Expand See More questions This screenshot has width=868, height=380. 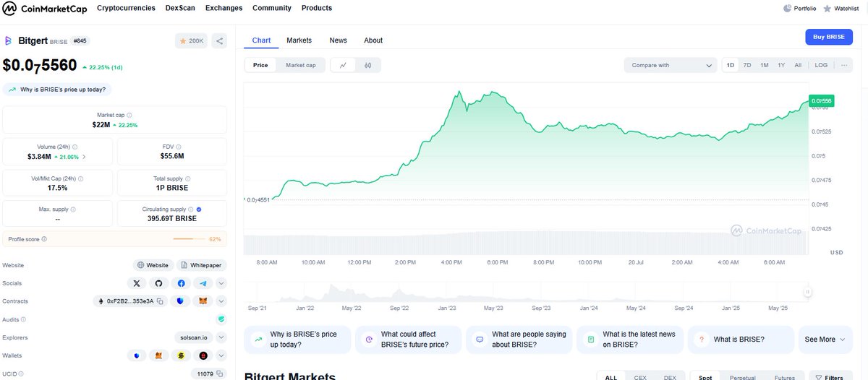(825, 340)
